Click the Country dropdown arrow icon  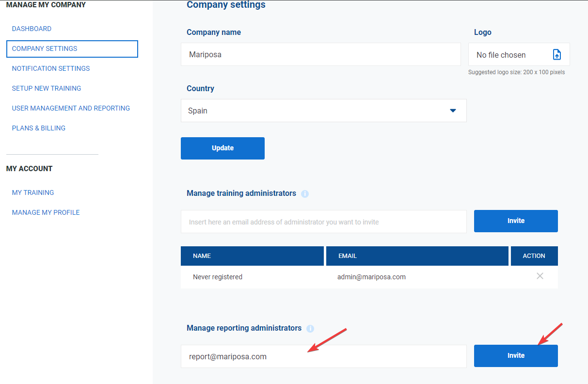point(453,111)
